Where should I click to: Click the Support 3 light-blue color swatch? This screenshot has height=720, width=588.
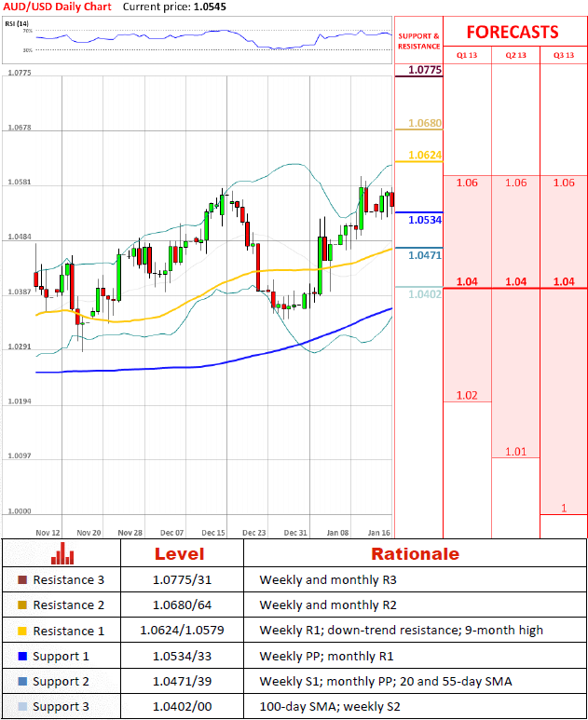click(x=22, y=707)
